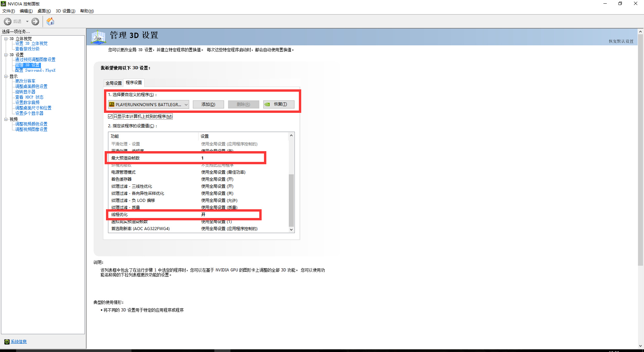Click main page scroll down arrow
The width and height of the screenshot is (644, 352).
click(x=641, y=346)
